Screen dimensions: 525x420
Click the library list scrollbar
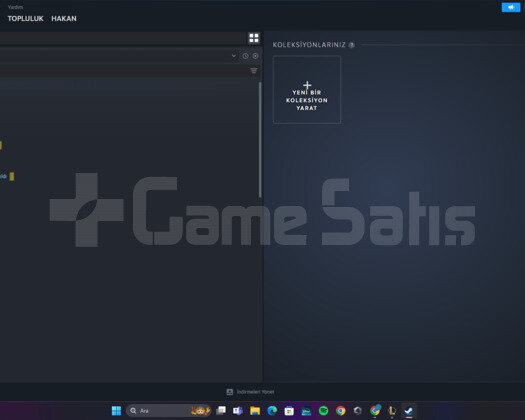(260, 139)
